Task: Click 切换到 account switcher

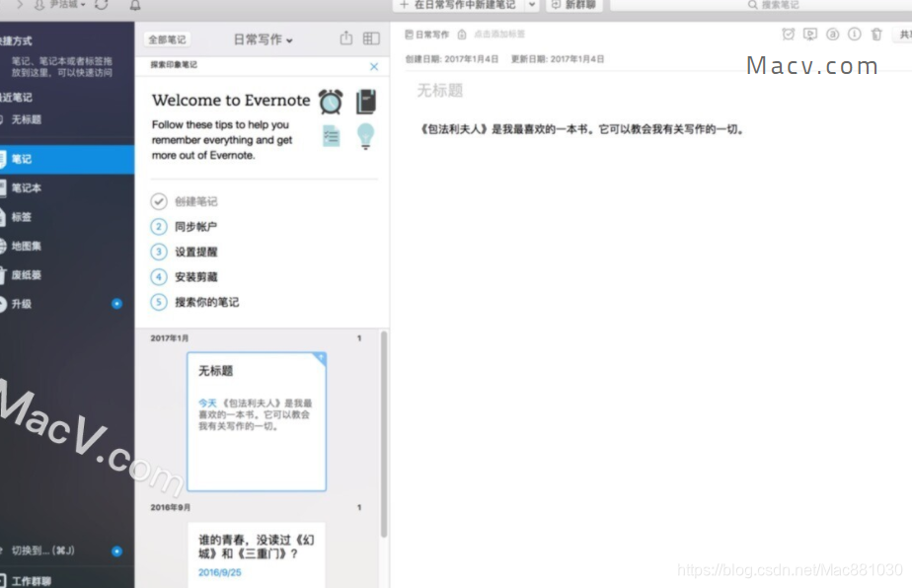Action: click(41, 551)
